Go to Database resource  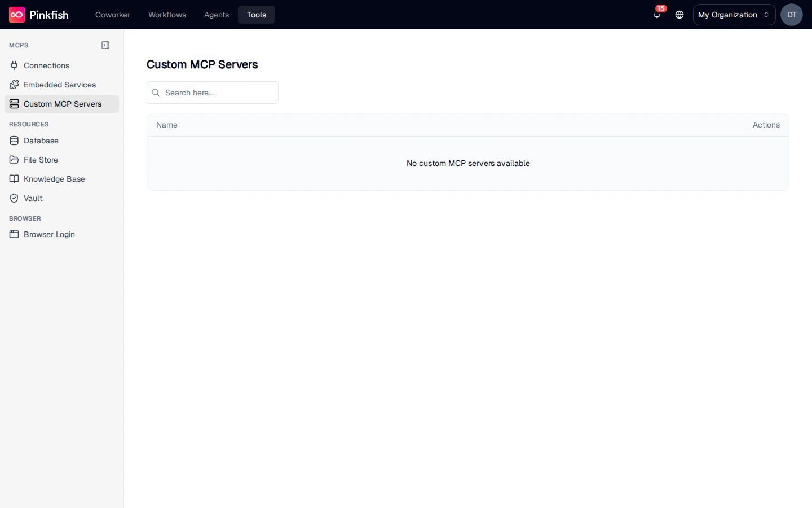[61, 141]
